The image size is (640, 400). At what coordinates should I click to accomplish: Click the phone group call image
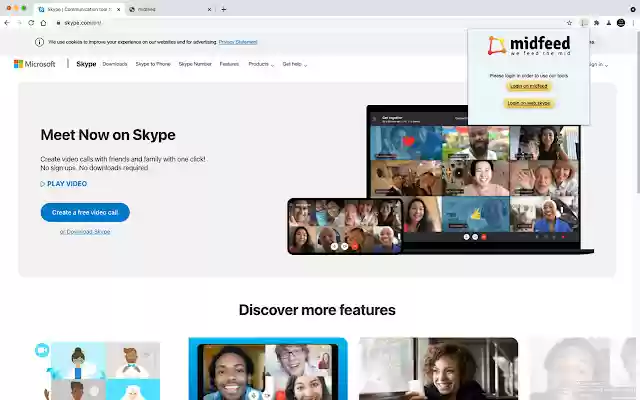click(x=345, y=226)
